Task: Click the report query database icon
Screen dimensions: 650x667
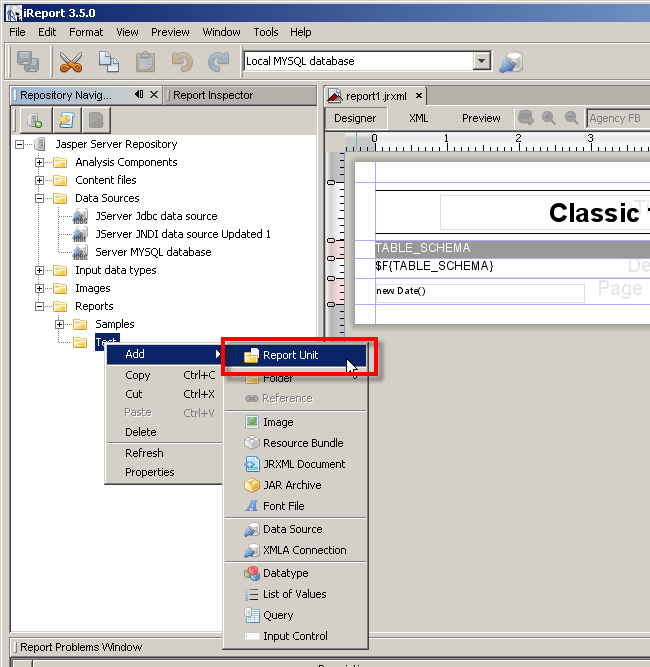Action: pos(525,118)
